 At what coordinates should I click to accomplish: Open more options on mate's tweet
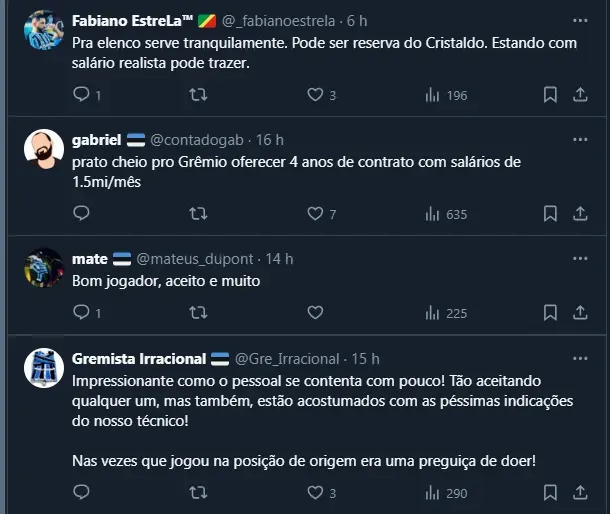(x=580, y=258)
